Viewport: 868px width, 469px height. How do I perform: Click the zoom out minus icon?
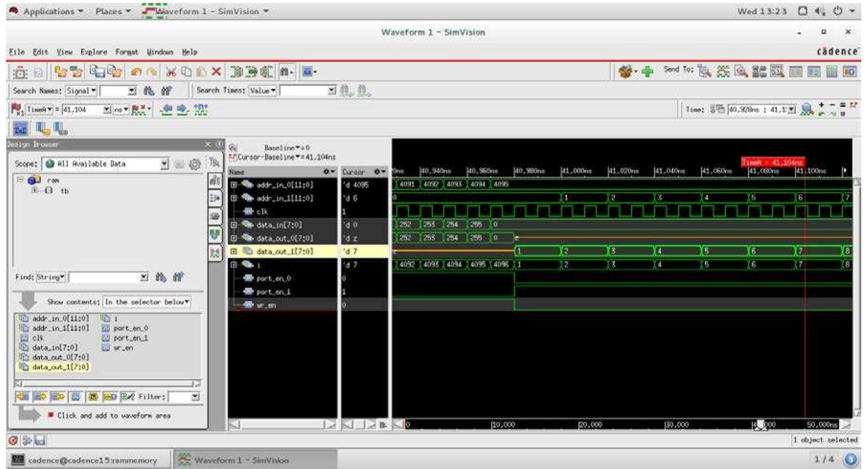833,105
